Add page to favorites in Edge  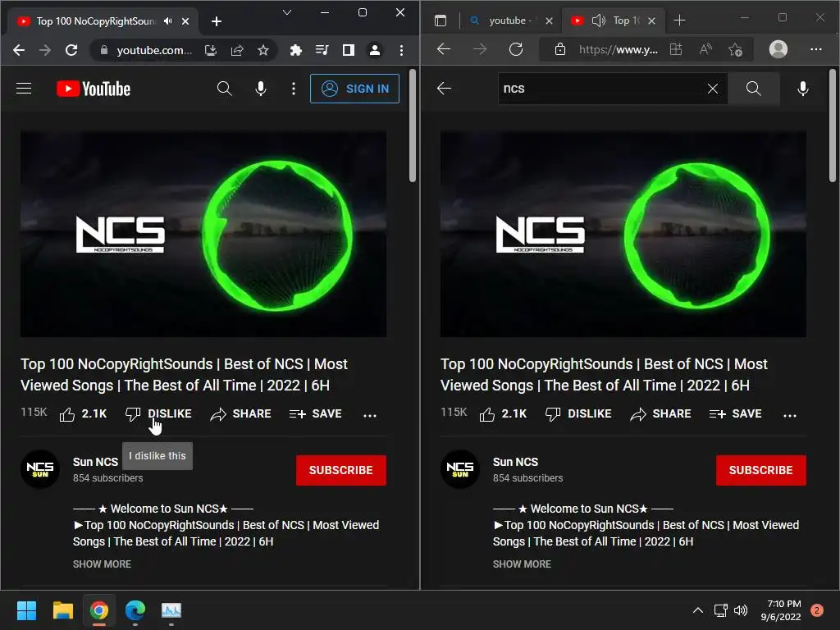(x=736, y=50)
